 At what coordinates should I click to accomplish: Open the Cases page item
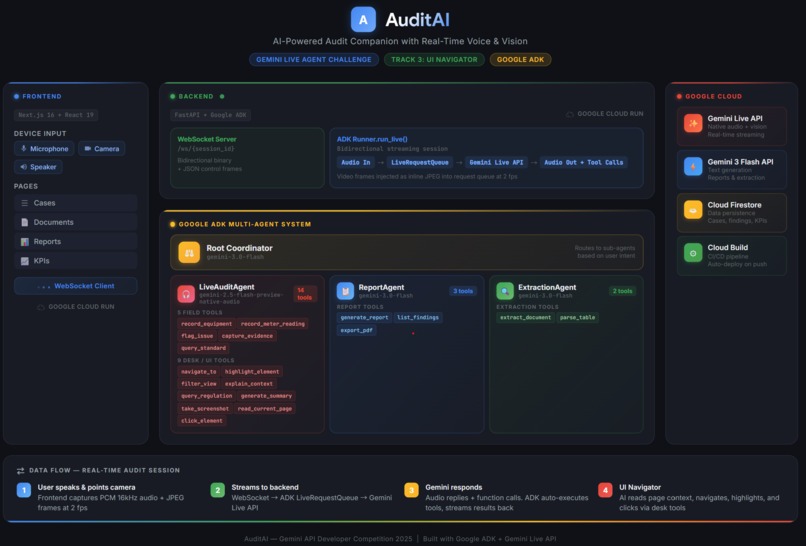76,203
